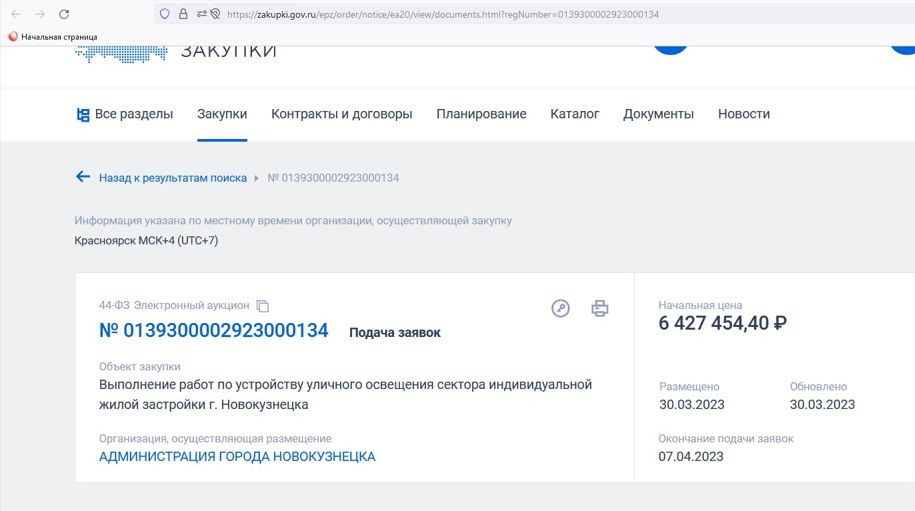Show site security lock info
This screenshot has width=915, height=511.
click(x=183, y=14)
